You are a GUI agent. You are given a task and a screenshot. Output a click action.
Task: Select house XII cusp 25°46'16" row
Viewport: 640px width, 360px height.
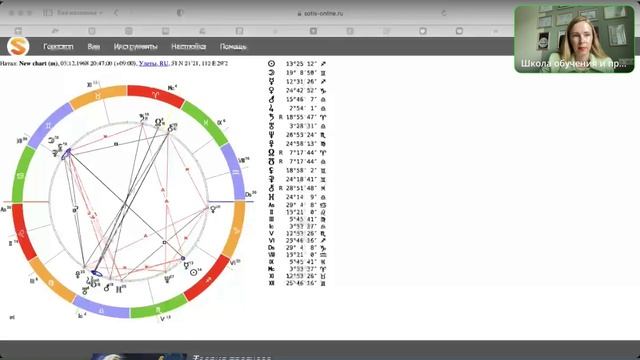click(x=298, y=283)
